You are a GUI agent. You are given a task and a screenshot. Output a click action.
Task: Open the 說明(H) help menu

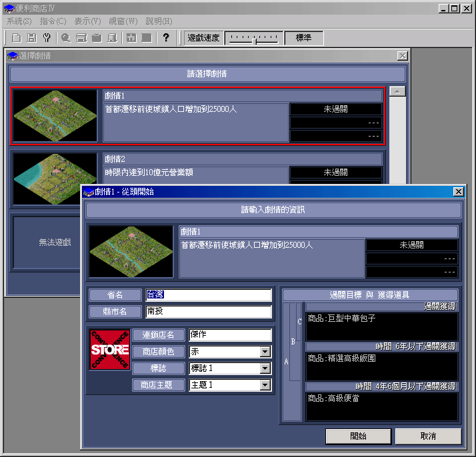click(158, 21)
